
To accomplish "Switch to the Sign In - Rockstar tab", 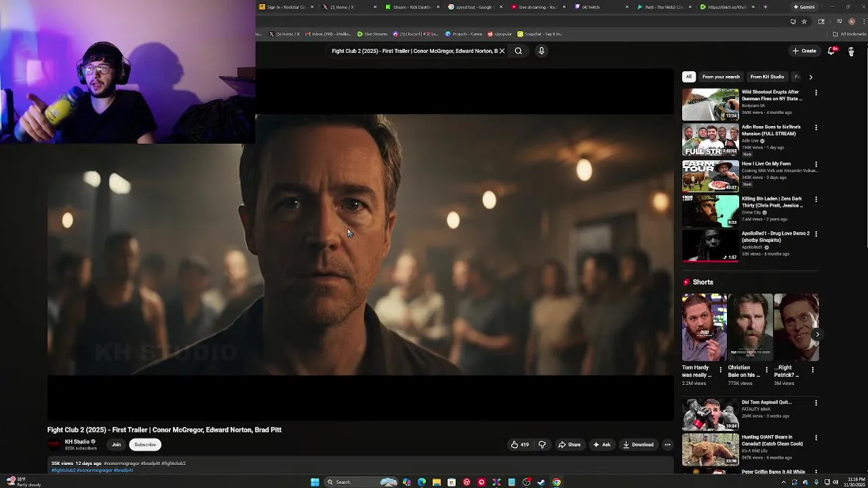I will point(286,7).
